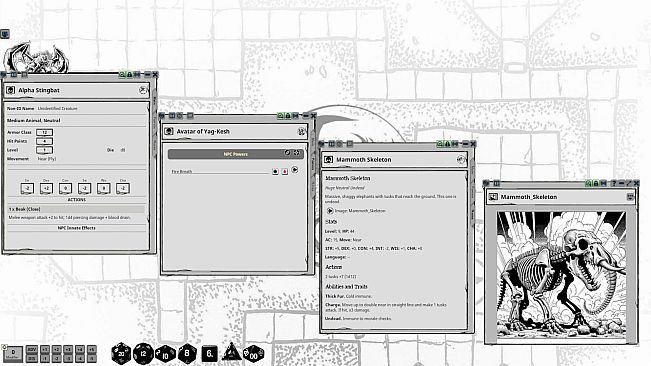Toggle the DIS disadvantage modifier

pyautogui.click(x=32, y=358)
